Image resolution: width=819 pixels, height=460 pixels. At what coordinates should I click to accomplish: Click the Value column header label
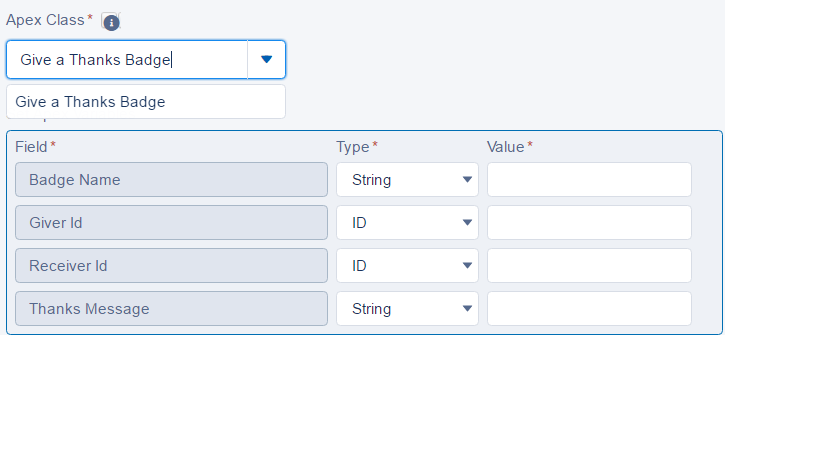pyautogui.click(x=505, y=147)
